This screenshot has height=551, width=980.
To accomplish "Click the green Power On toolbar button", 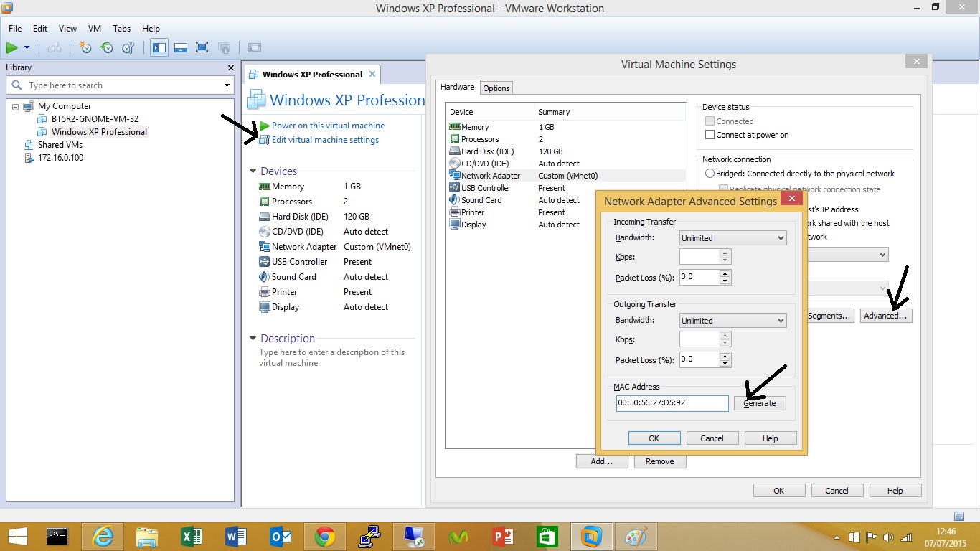I will pos(12,47).
